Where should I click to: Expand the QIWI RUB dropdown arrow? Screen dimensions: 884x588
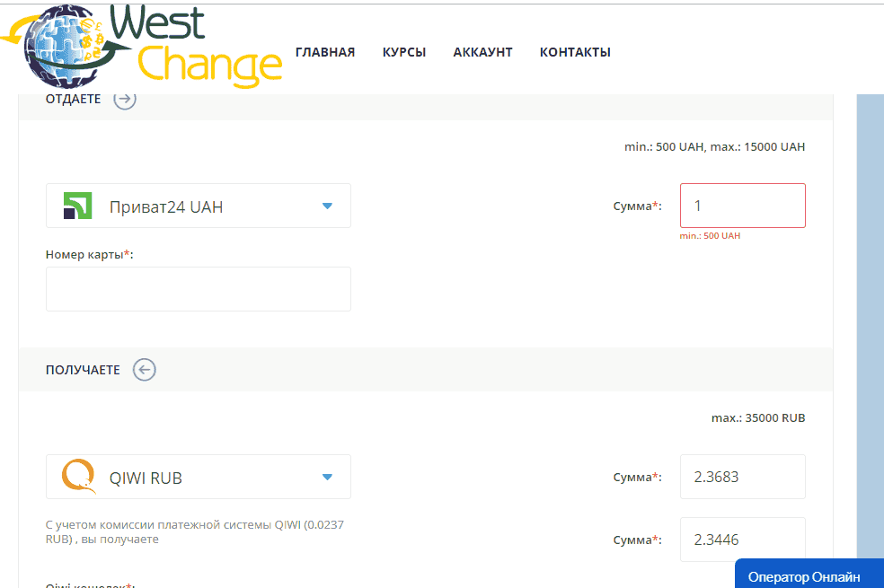[x=327, y=478]
